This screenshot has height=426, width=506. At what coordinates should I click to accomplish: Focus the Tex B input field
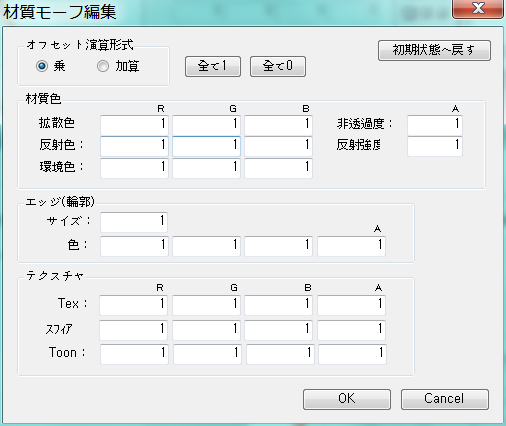[278, 305]
